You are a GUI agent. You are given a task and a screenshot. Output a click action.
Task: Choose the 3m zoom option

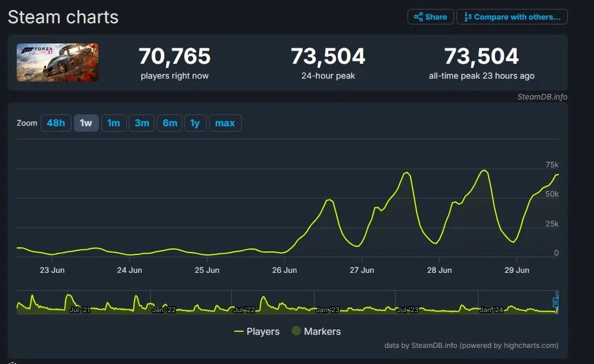(x=142, y=123)
